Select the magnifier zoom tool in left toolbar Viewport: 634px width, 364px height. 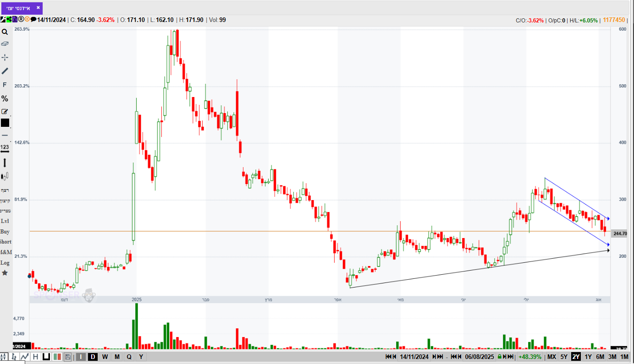[x=5, y=32]
